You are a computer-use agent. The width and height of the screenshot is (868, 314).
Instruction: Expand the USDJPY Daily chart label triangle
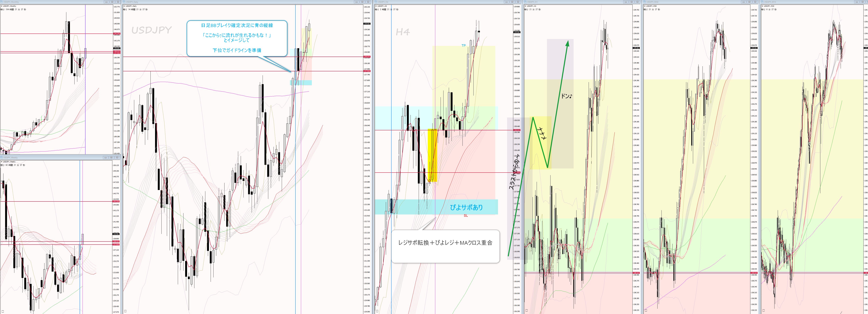[124, 6]
